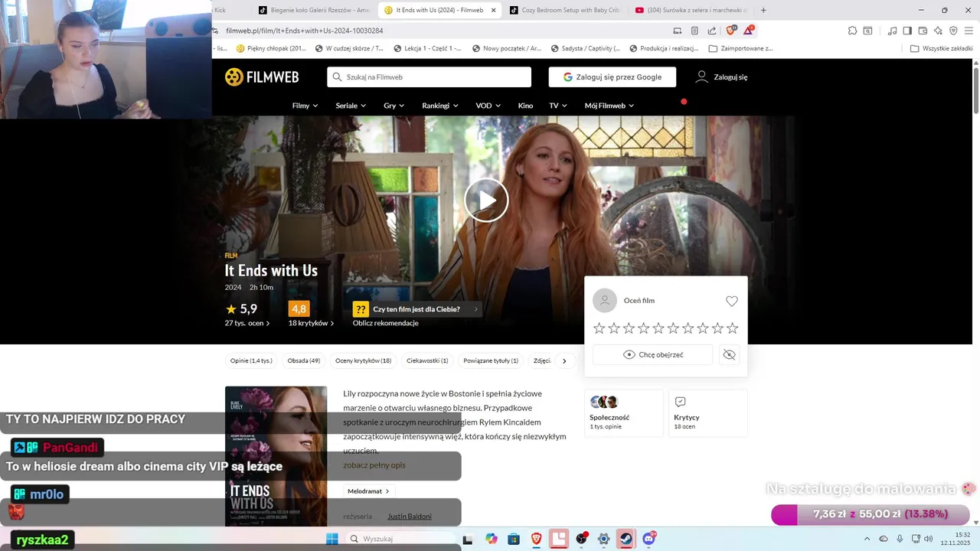Image resolution: width=980 pixels, height=551 pixels.
Task: Click the Steam icon in taskbar
Action: 626,539
